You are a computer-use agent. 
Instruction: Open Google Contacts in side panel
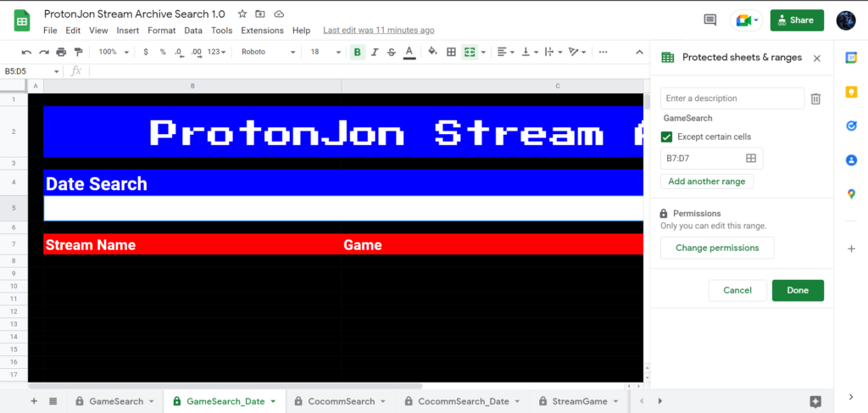[x=851, y=160]
